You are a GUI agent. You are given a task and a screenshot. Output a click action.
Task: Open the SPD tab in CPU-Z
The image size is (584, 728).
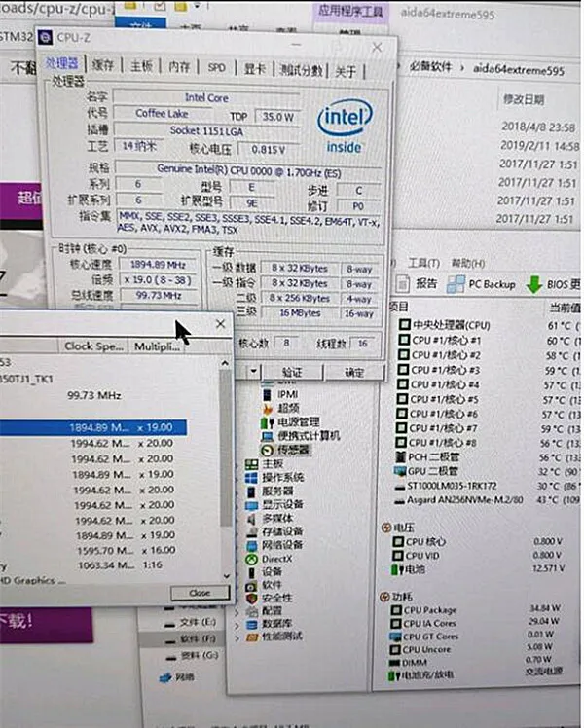pos(217,68)
